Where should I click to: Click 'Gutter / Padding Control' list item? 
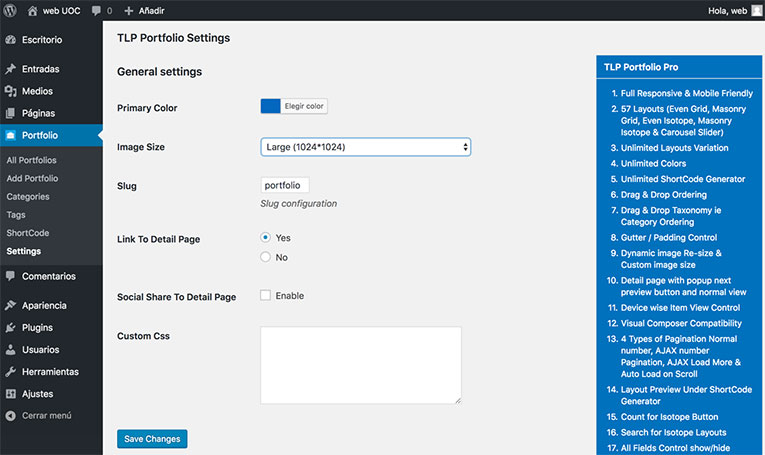pos(669,237)
